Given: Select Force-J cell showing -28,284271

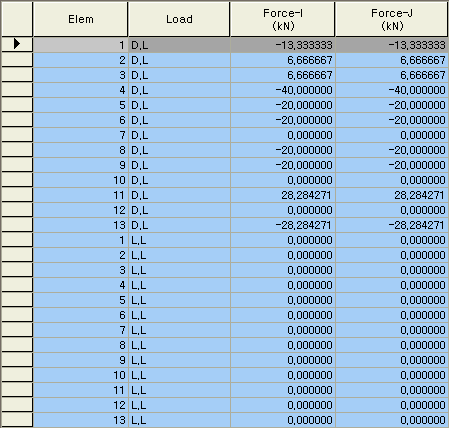Looking at the screenshot, I should (x=392, y=225).
